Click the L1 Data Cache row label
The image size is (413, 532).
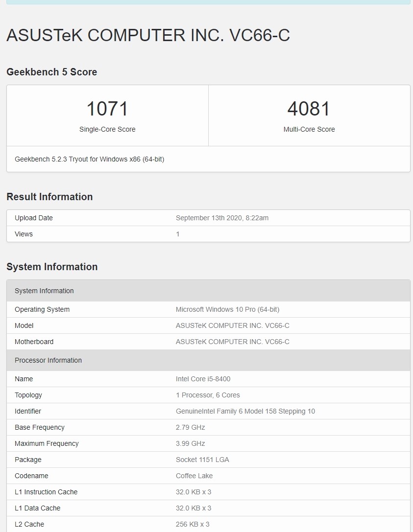[x=38, y=508]
